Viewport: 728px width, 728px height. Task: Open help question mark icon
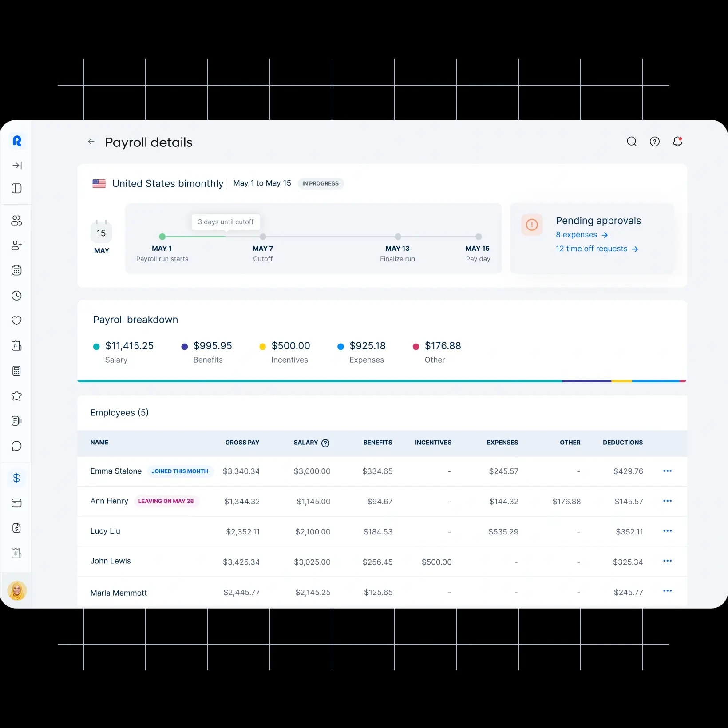pyautogui.click(x=655, y=142)
